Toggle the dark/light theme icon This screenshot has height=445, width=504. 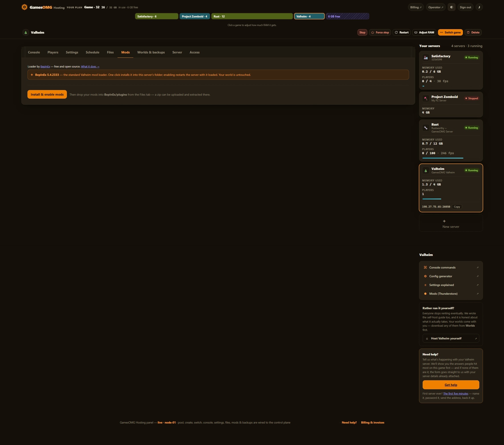(451, 7)
